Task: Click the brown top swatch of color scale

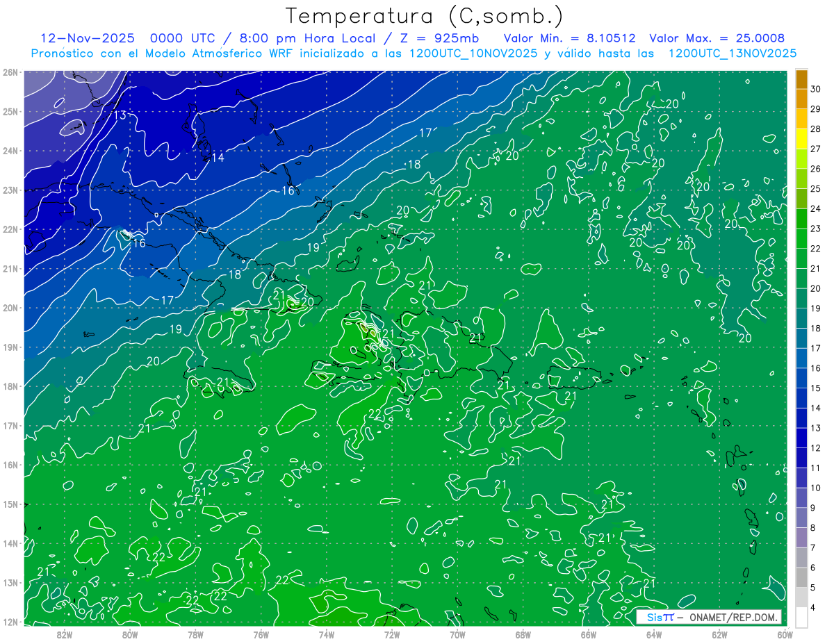Action: tap(801, 79)
